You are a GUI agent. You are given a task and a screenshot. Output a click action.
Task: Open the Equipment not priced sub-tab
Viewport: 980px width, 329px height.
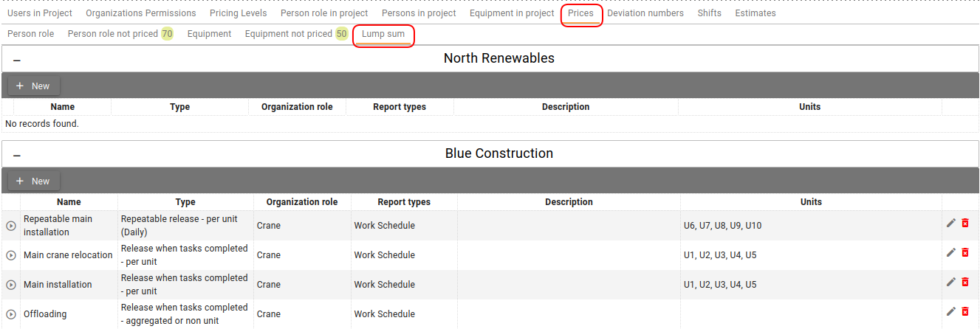tap(296, 34)
